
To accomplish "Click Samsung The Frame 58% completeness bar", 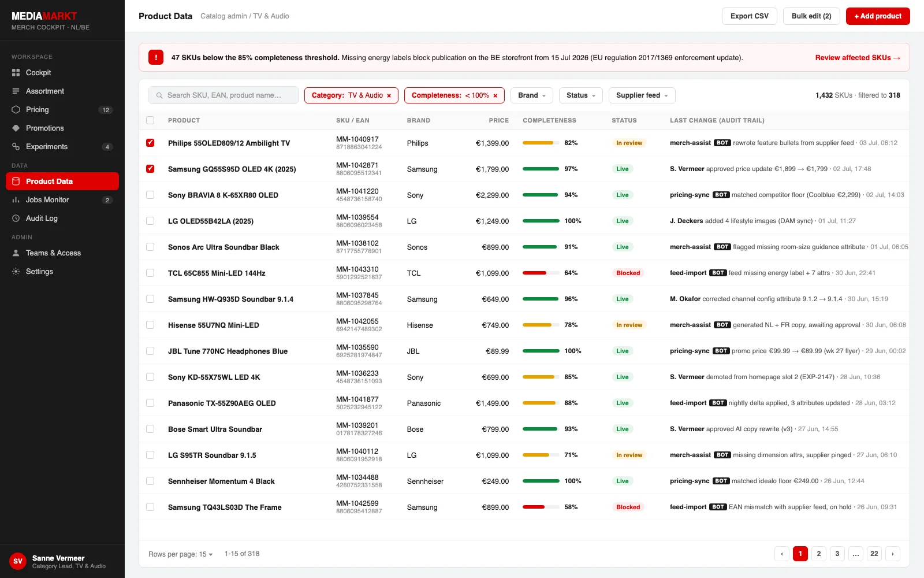I will (541, 507).
